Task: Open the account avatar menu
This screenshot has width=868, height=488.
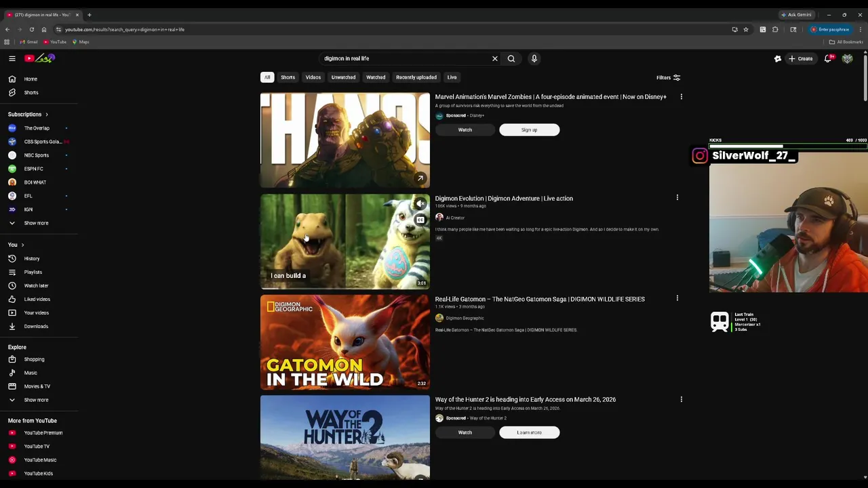Action: (x=847, y=59)
